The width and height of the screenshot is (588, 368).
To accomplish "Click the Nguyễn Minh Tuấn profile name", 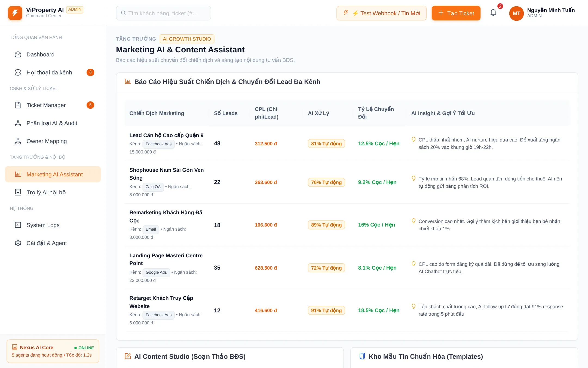I will coord(551,10).
